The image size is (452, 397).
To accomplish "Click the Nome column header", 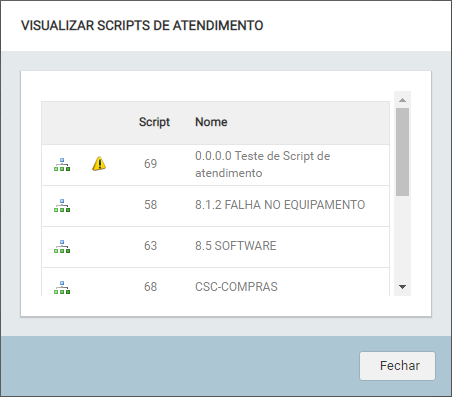I will 211,122.
